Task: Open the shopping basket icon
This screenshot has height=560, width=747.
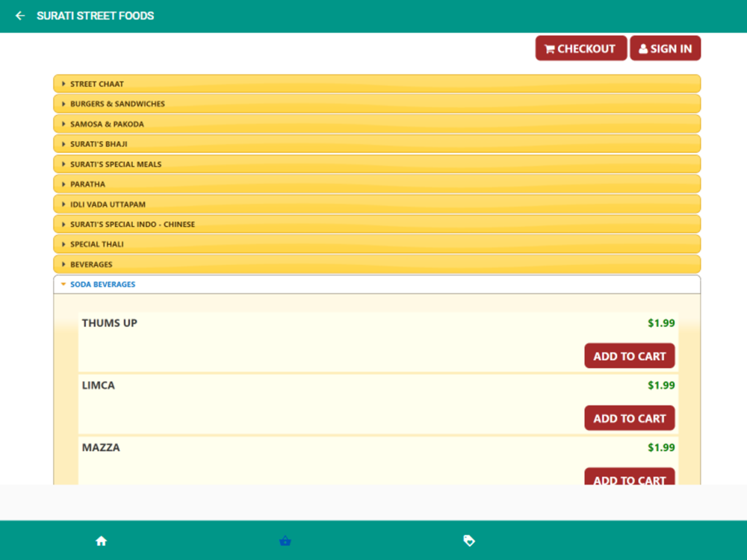Action: point(285,541)
